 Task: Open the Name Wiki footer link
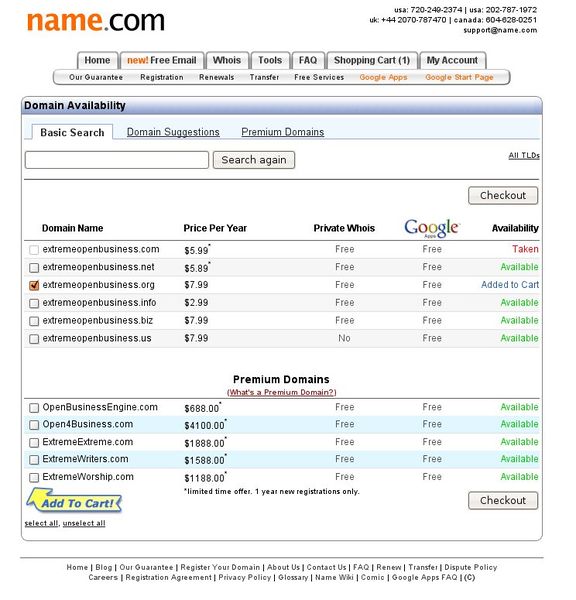click(334, 577)
